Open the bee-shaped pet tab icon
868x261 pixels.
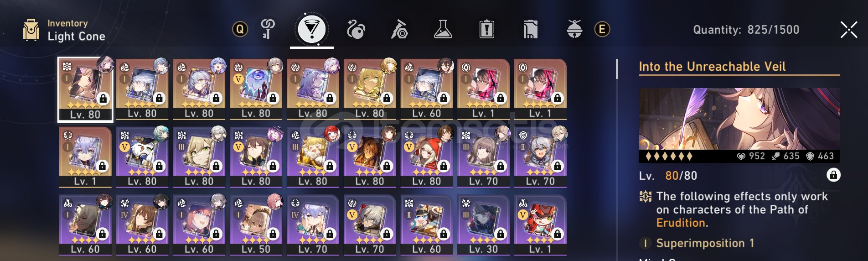pyautogui.click(x=574, y=30)
